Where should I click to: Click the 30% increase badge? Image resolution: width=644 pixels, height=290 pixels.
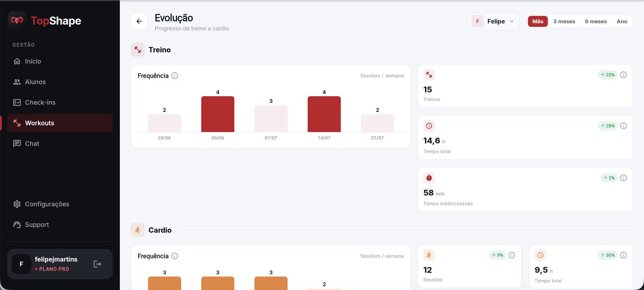click(x=608, y=255)
